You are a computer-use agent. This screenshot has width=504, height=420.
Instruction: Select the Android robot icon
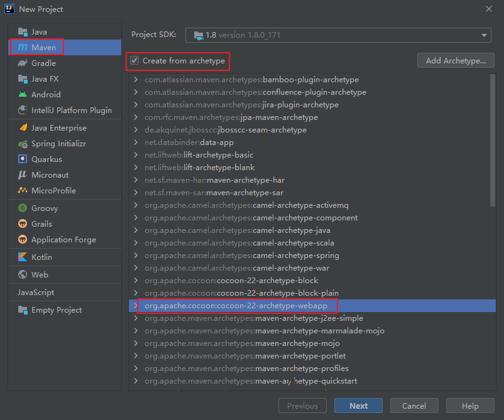coord(23,94)
